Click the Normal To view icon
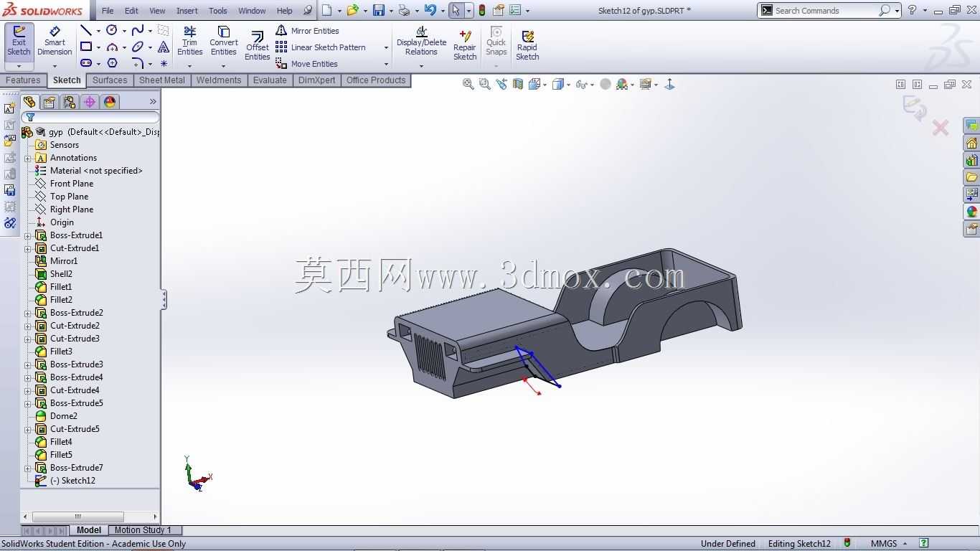980x551 pixels. tap(669, 85)
